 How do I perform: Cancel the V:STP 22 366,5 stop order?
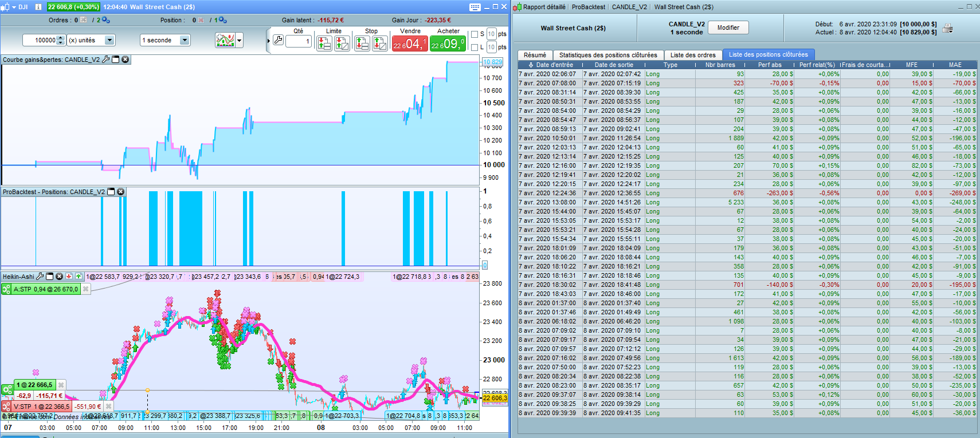[108, 407]
